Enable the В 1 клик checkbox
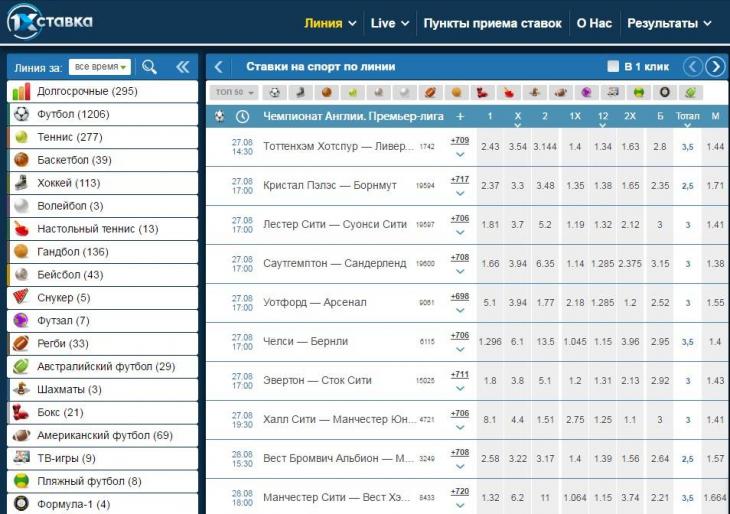 (613, 67)
